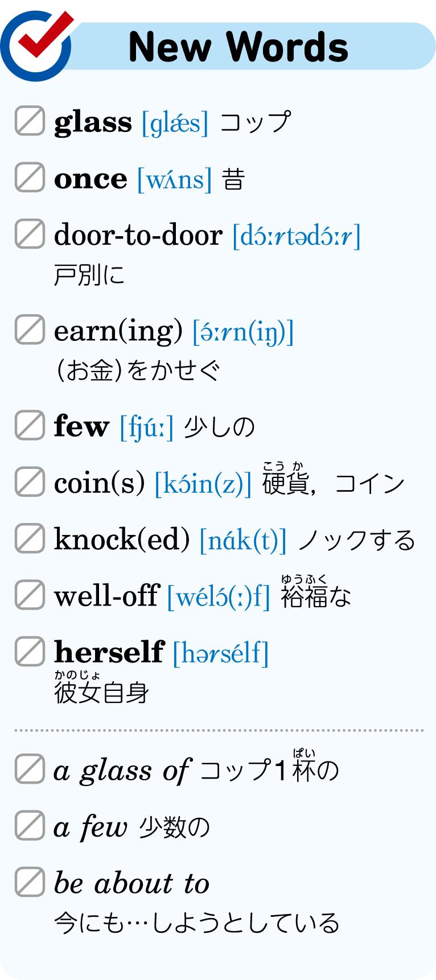The height and width of the screenshot is (980, 436).
Task: Tick the checkbox next to glass
Action: coord(30,121)
